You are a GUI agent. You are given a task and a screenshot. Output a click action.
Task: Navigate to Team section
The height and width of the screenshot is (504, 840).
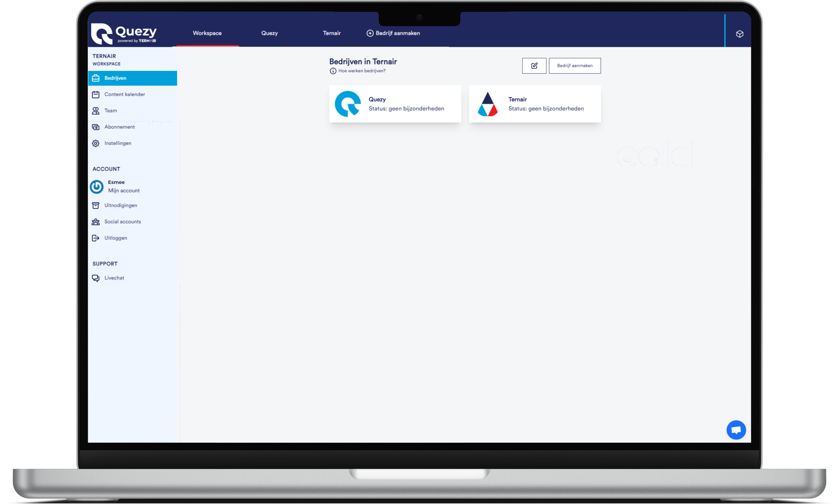point(110,111)
